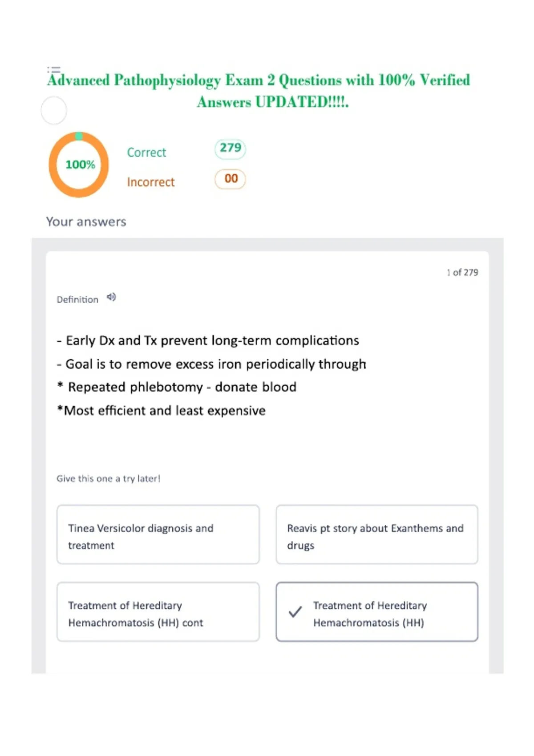
Task: Click the 'Give this one a try later!' message
Action: click(108, 479)
